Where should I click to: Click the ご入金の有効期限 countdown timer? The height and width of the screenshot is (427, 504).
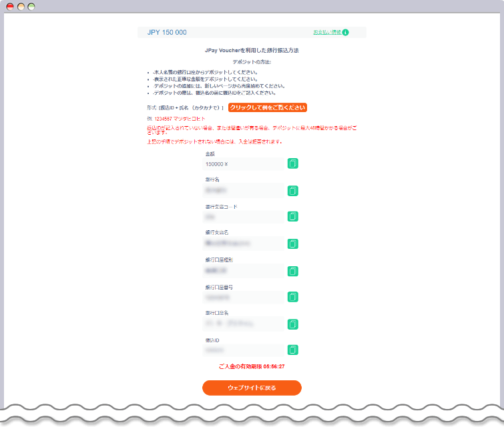[x=252, y=366]
